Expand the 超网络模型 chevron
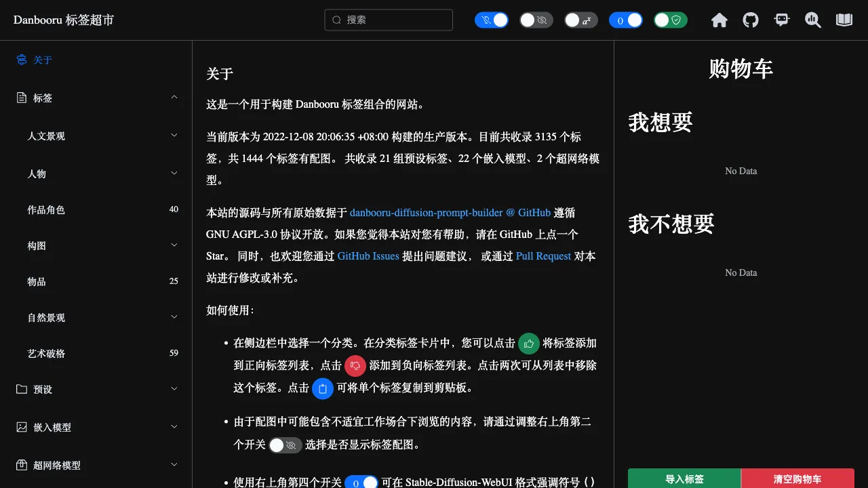 coord(174,465)
